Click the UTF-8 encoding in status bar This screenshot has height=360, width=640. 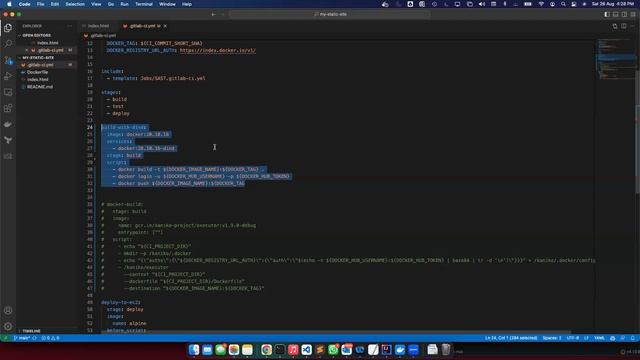[573, 338]
